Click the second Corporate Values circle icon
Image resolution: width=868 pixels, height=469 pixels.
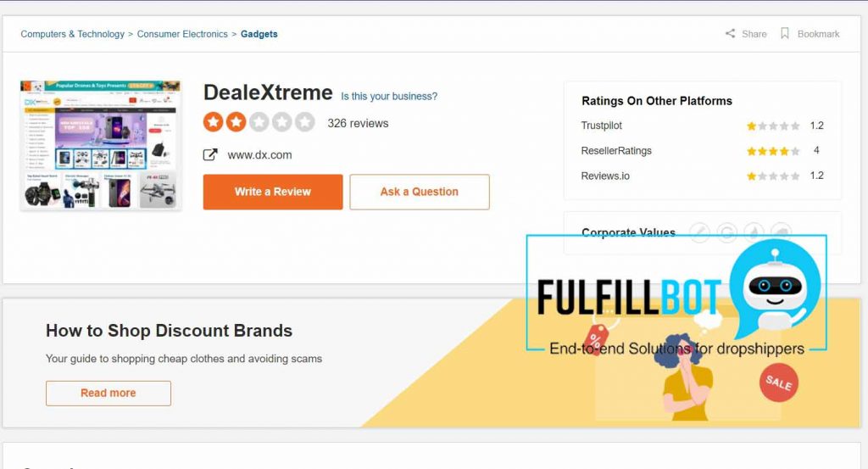pos(726,232)
